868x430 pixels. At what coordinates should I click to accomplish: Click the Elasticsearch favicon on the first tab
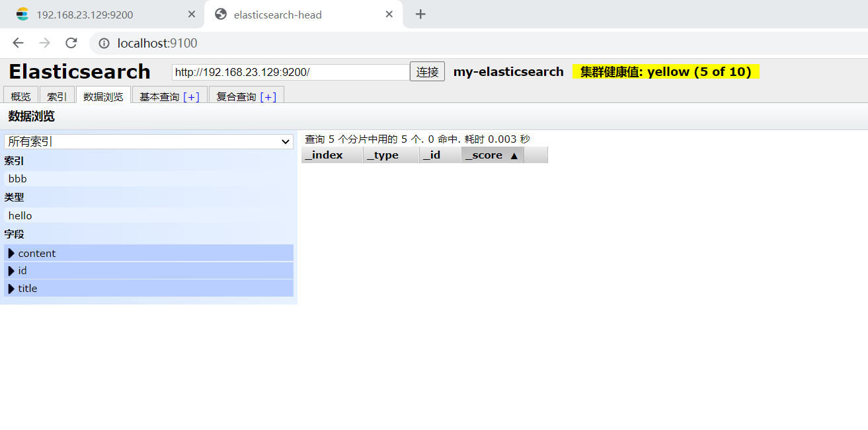[x=22, y=14]
